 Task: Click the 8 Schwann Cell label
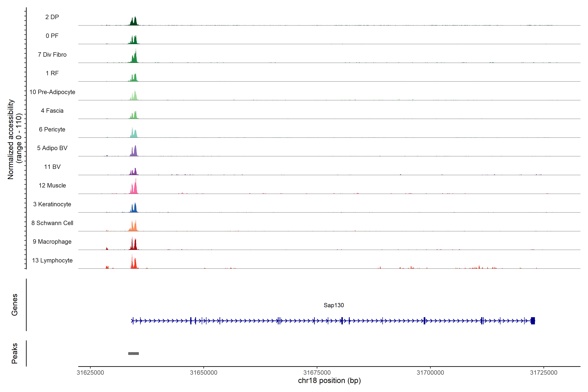[x=52, y=223]
